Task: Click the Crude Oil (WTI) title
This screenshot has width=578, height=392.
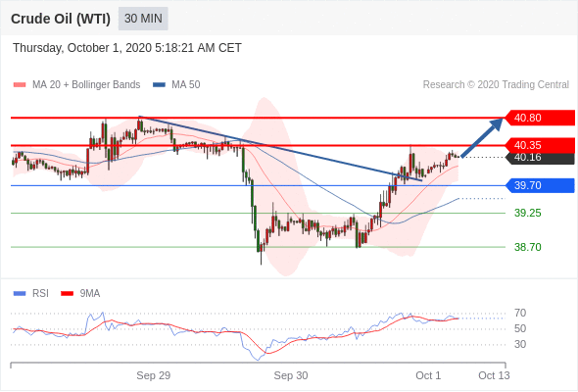Action: [x=61, y=19]
